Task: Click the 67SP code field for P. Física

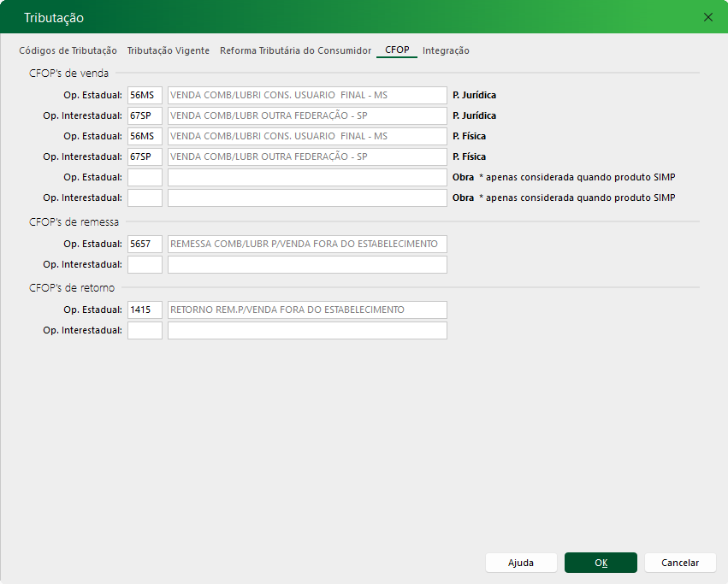Action: [x=145, y=156]
